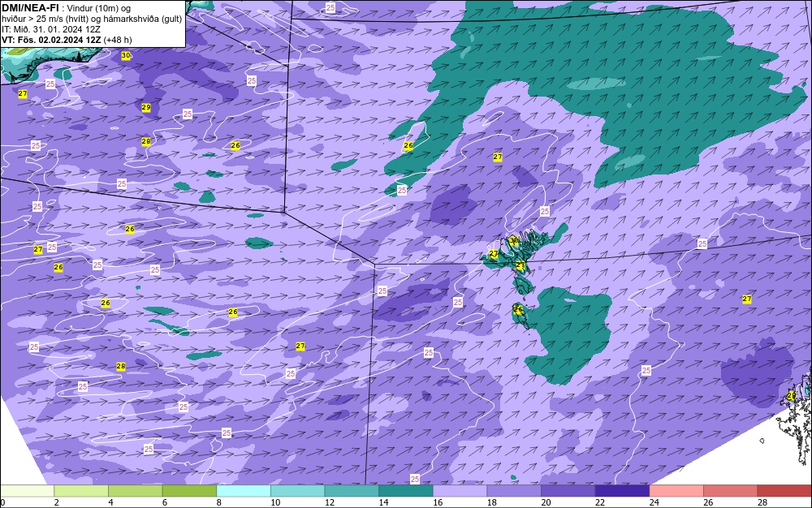Click the white '25' contour label at top center

coord(330,7)
